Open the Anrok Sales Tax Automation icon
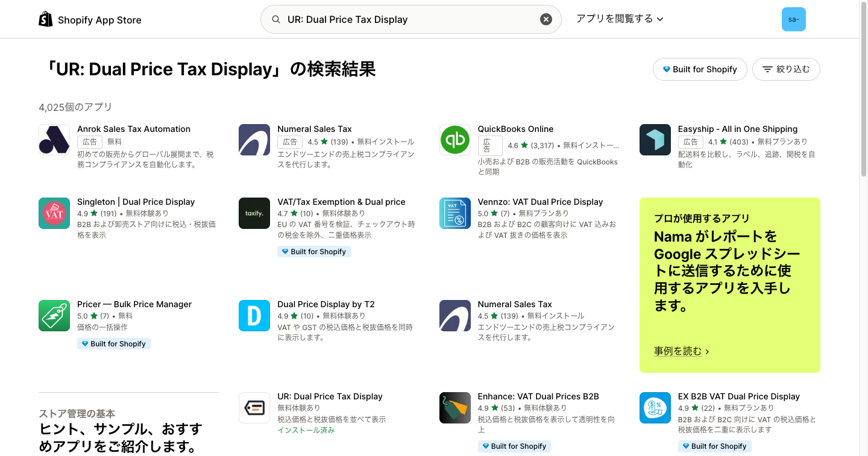Image resolution: width=868 pixels, height=456 pixels. [x=54, y=140]
